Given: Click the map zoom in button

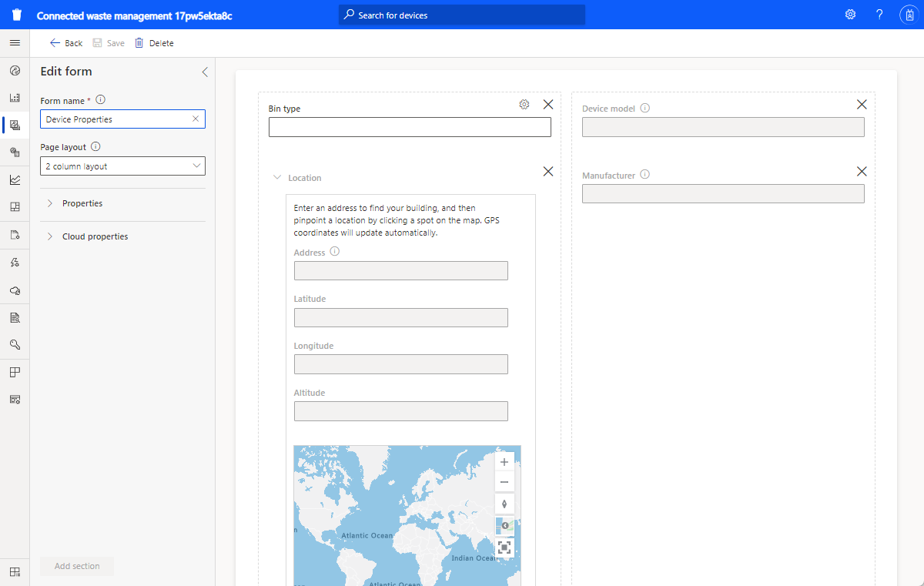Looking at the screenshot, I should pyautogui.click(x=504, y=462).
